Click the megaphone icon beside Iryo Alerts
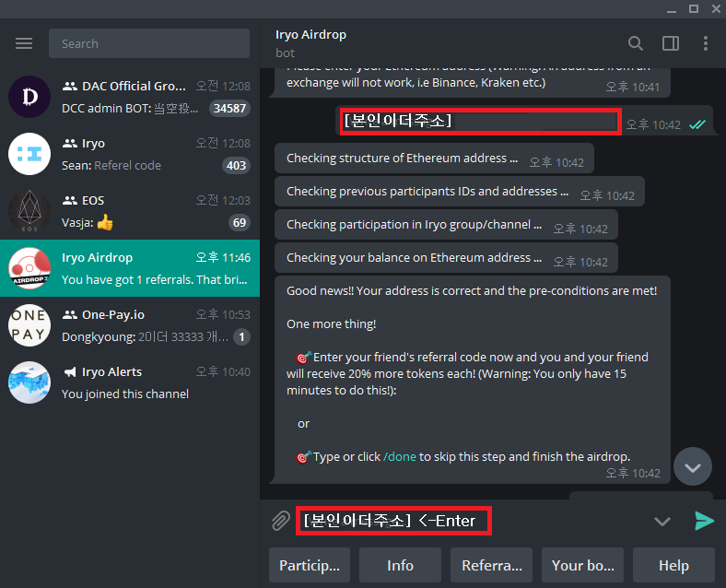The image size is (726, 588). [70, 371]
